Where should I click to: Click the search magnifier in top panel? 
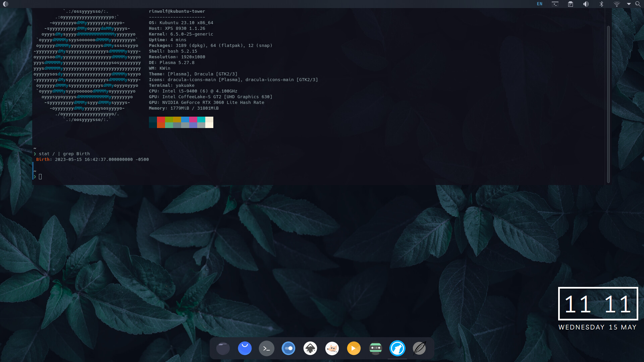(x=638, y=4)
